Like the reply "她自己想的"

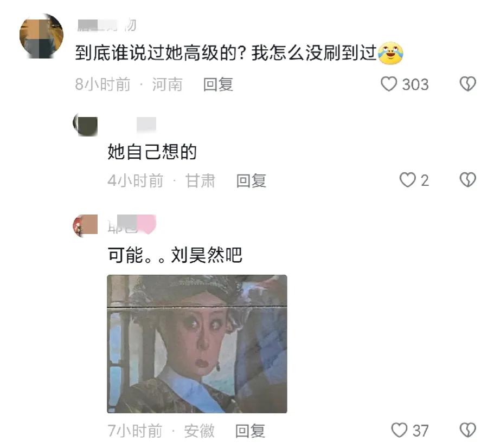(407, 180)
